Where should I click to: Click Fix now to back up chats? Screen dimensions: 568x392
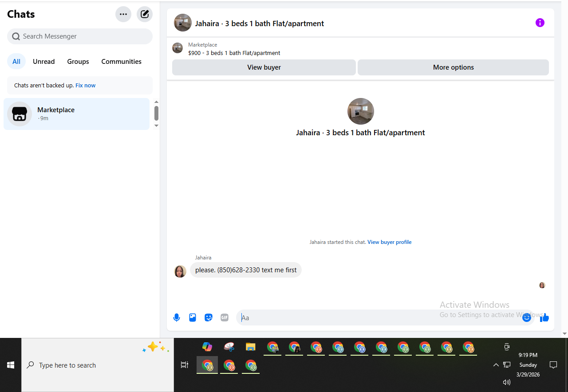coord(85,86)
